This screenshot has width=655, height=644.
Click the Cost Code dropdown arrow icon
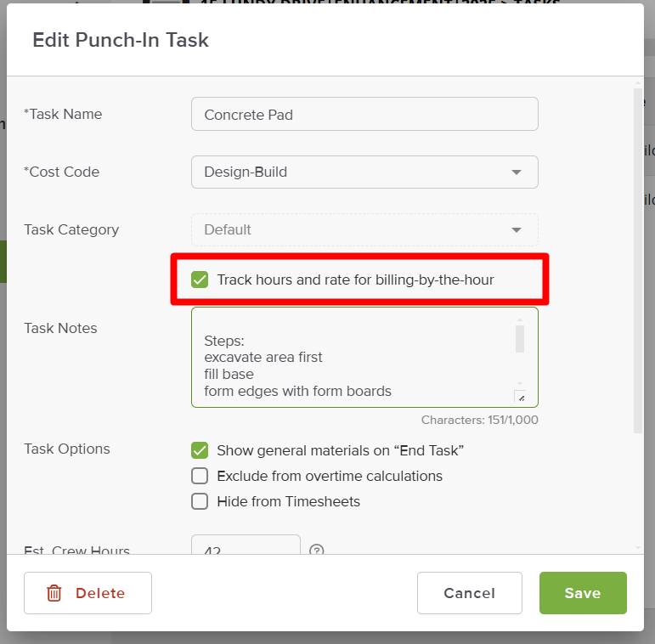(517, 172)
